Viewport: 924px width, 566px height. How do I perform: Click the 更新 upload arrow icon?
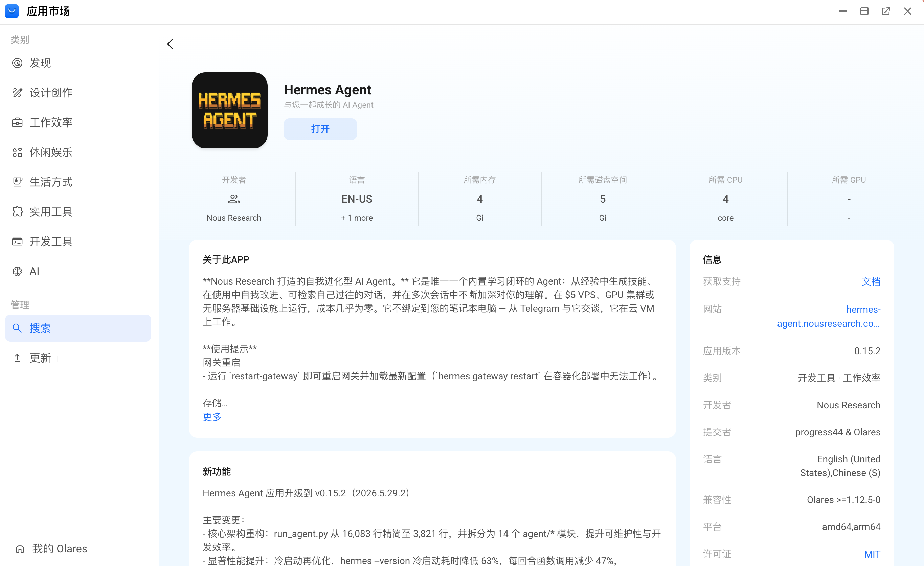(17, 358)
